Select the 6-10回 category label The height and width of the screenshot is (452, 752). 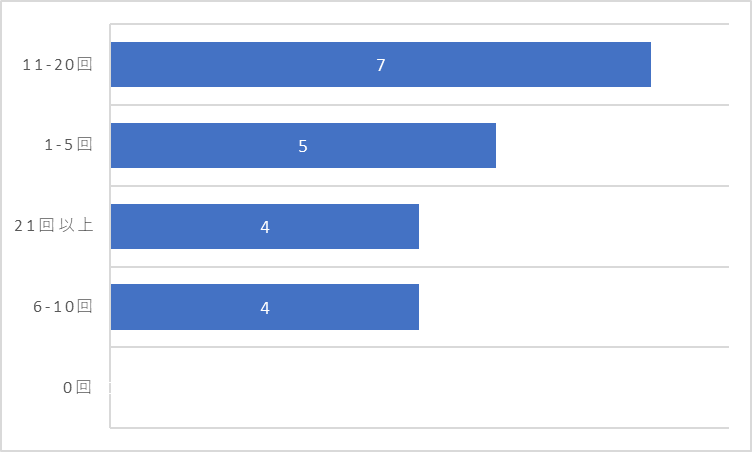(62, 306)
